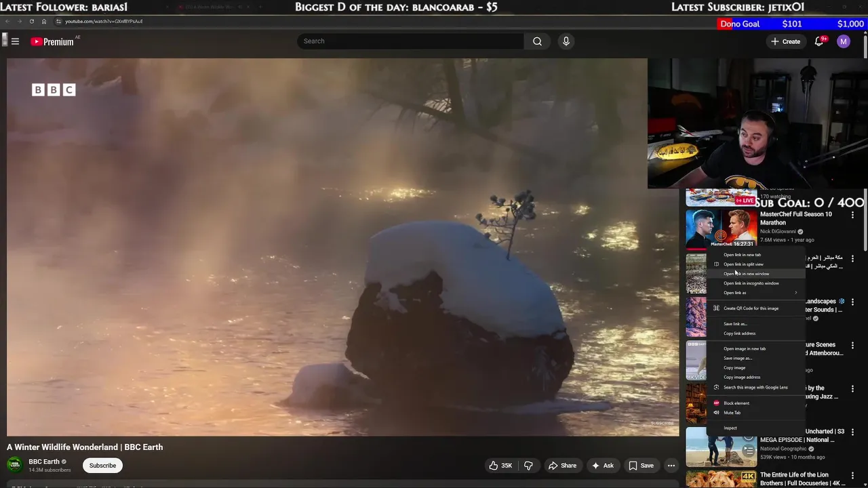Expand the Open link as submenu

756,293
